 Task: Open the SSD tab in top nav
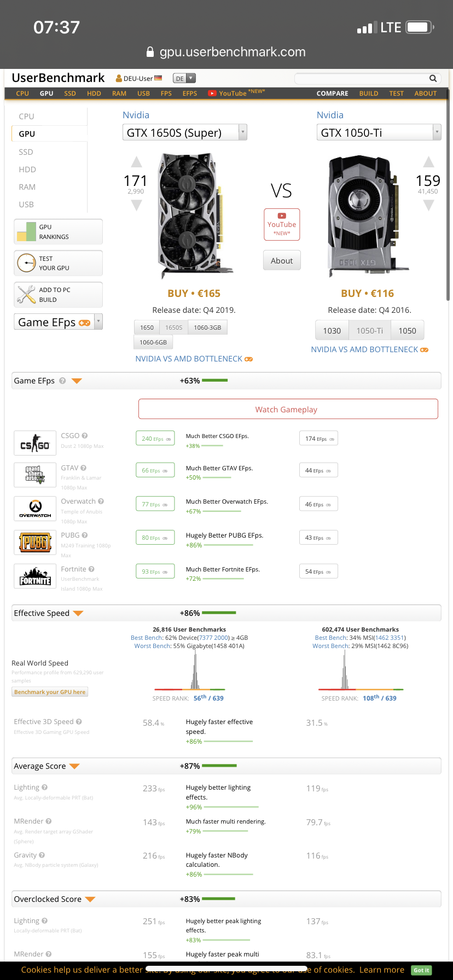click(70, 94)
